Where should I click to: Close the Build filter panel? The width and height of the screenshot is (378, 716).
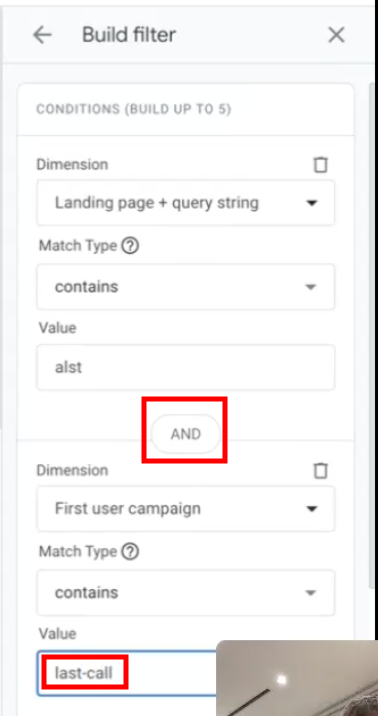click(336, 35)
